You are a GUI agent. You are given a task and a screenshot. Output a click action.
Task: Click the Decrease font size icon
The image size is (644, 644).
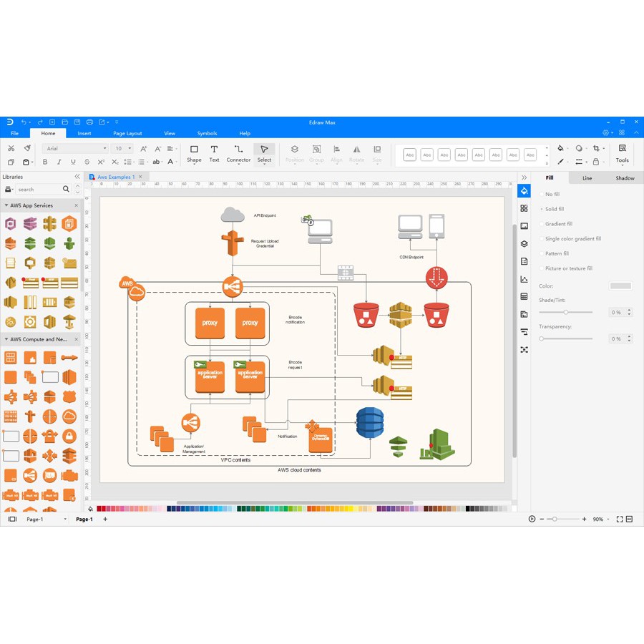pos(157,149)
